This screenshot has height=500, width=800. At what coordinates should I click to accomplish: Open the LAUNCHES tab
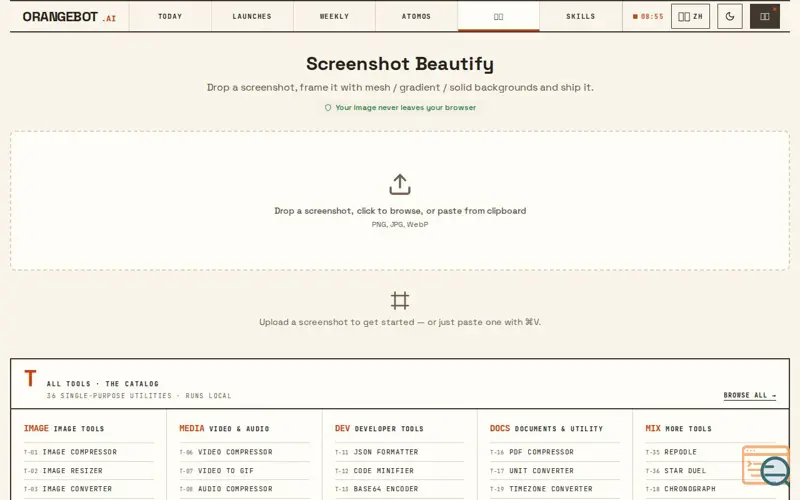252,16
